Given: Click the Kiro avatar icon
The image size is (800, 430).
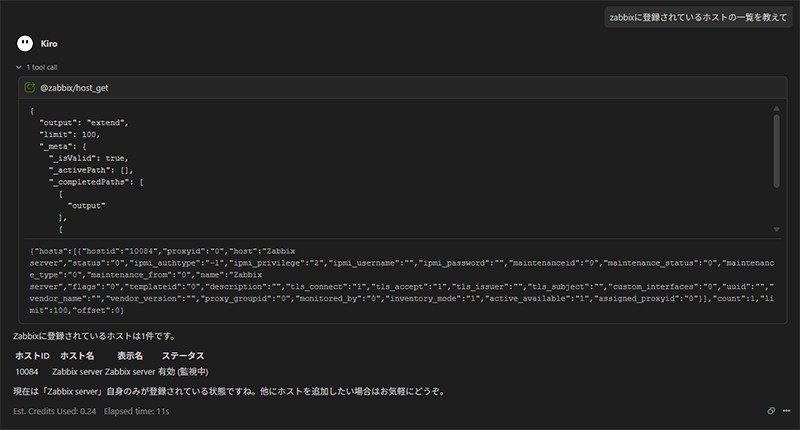Looking at the screenshot, I should coord(24,43).
